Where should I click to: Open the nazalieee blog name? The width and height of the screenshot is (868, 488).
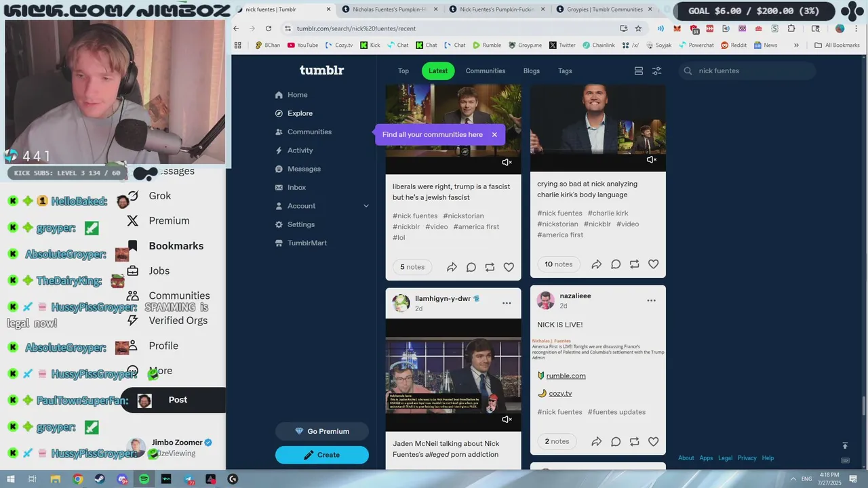click(x=575, y=296)
